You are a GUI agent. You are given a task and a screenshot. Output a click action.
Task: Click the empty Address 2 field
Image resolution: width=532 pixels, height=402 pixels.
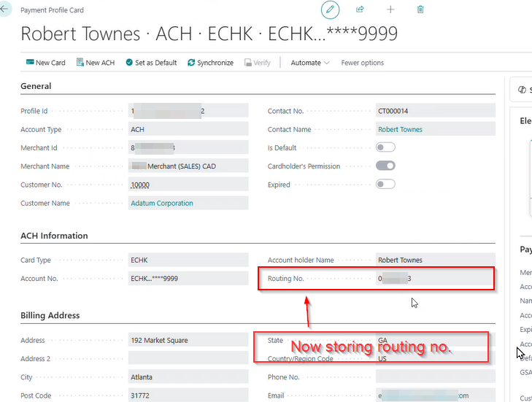[x=188, y=358]
